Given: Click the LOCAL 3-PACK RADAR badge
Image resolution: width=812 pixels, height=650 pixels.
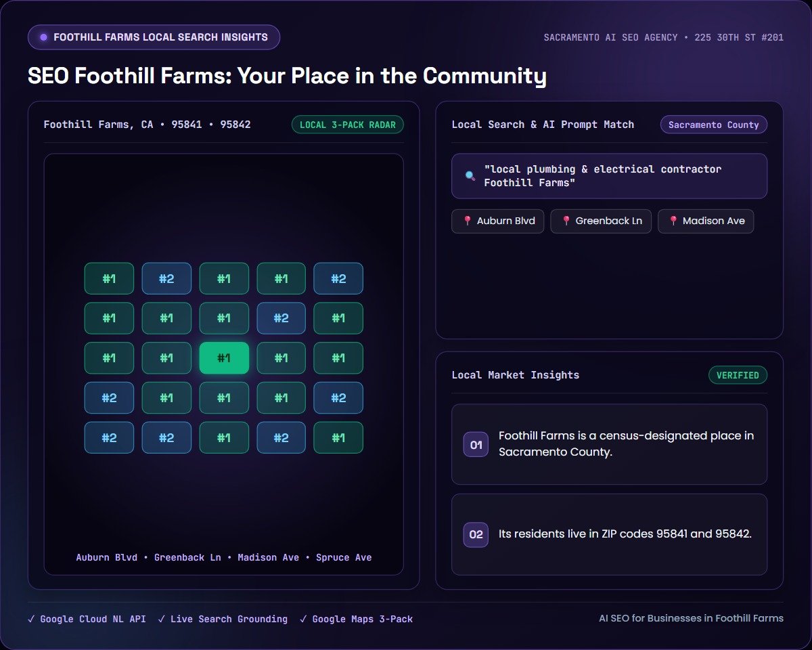Looking at the screenshot, I should click(x=348, y=125).
